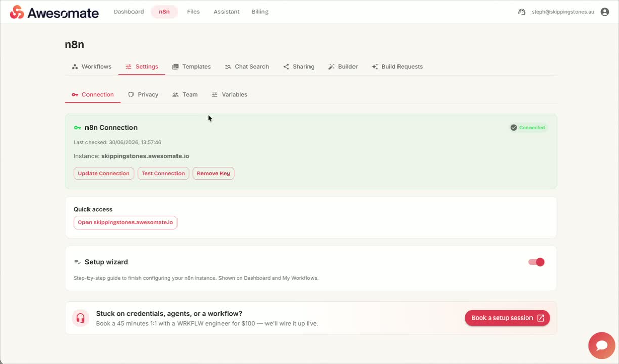Open Assistant in top navigation
The width and height of the screenshot is (619, 364).
(x=227, y=12)
